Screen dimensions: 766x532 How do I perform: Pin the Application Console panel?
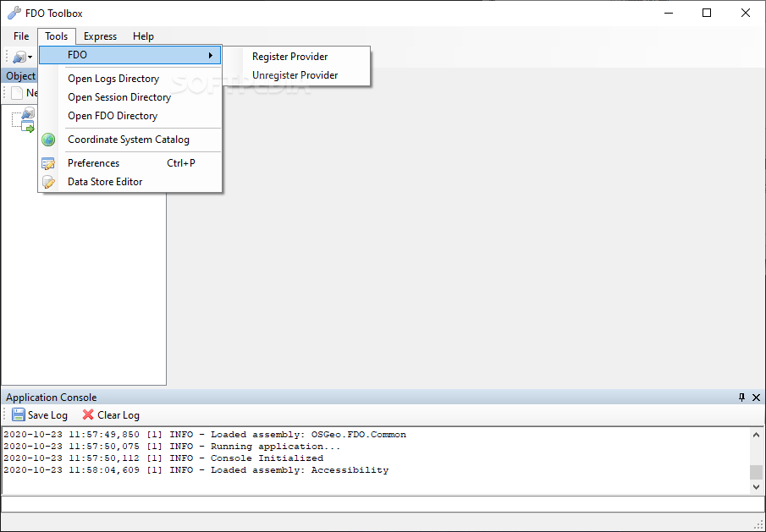tap(741, 398)
